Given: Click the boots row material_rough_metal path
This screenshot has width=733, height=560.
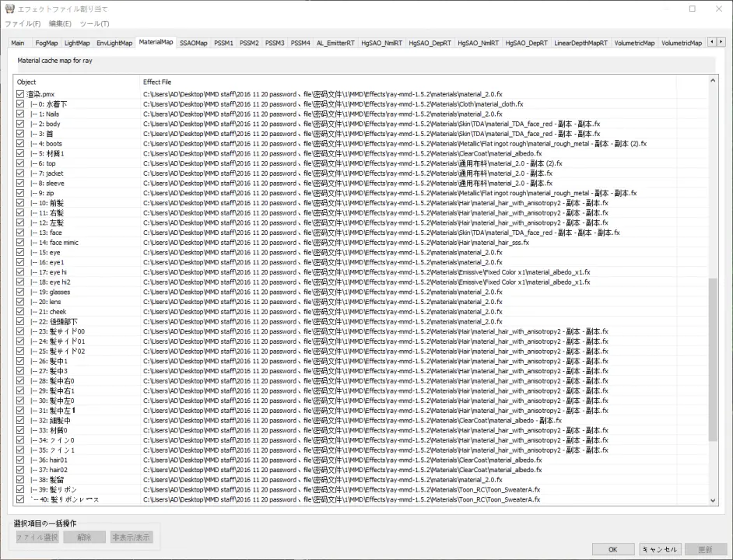Looking at the screenshot, I should point(395,144).
